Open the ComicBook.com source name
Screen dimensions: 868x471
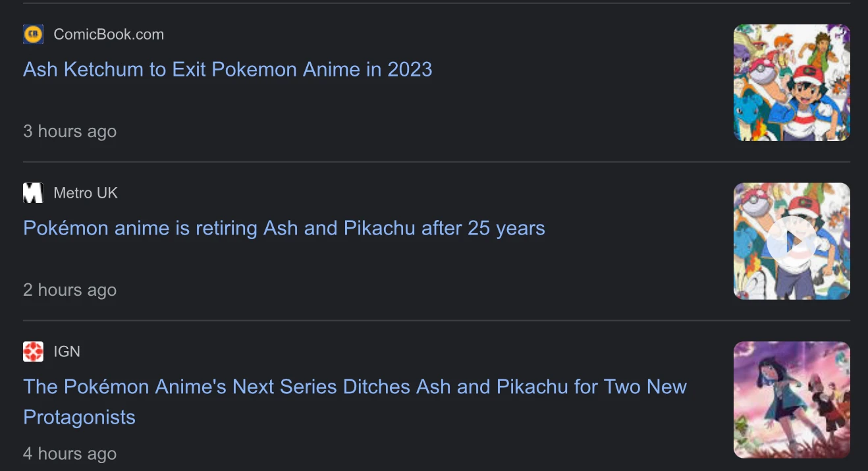click(109, 34)
